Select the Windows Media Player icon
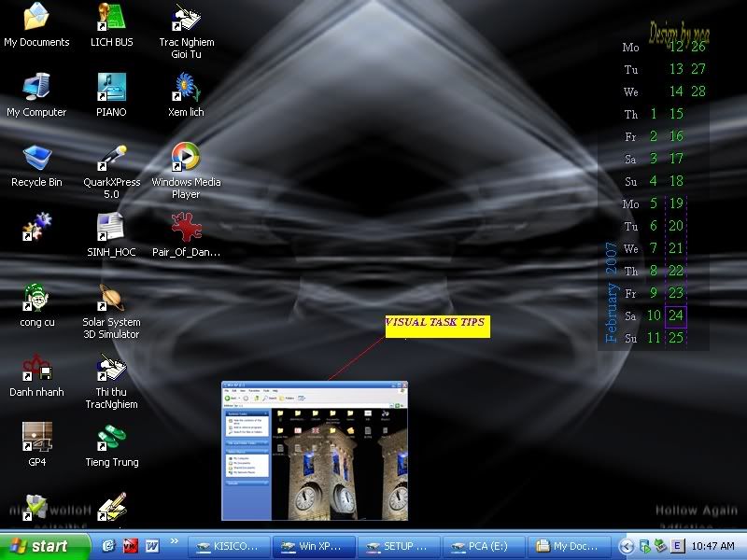 [186, 159]
